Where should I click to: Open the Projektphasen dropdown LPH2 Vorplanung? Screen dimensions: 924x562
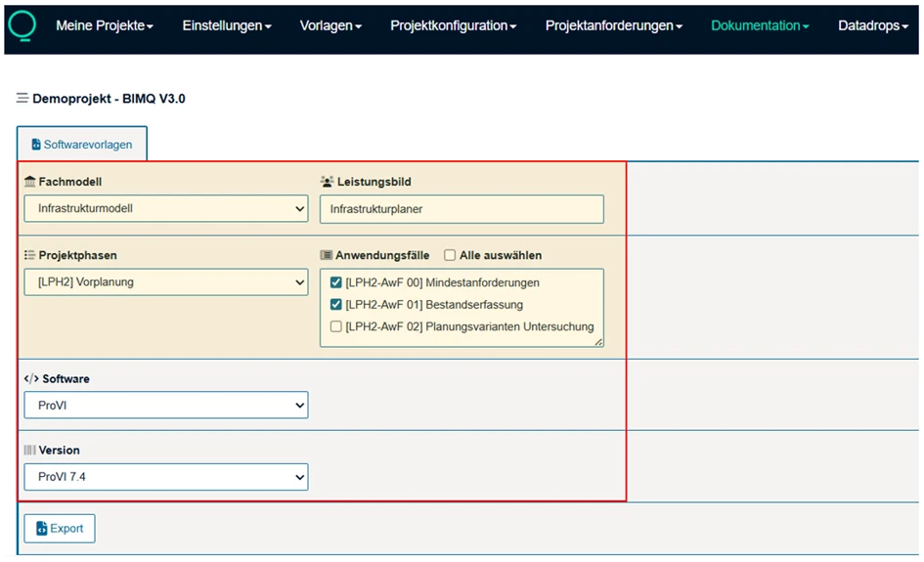[166, 282]
